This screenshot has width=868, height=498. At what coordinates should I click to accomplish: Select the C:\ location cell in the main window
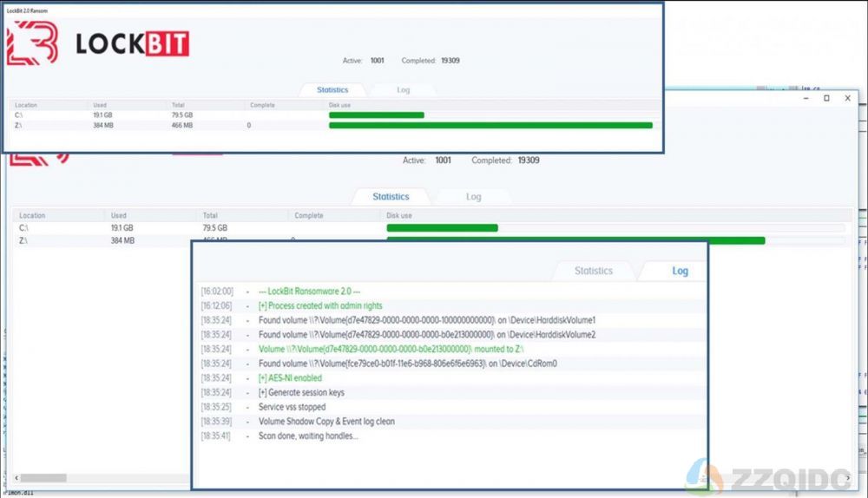click(23, 228)
